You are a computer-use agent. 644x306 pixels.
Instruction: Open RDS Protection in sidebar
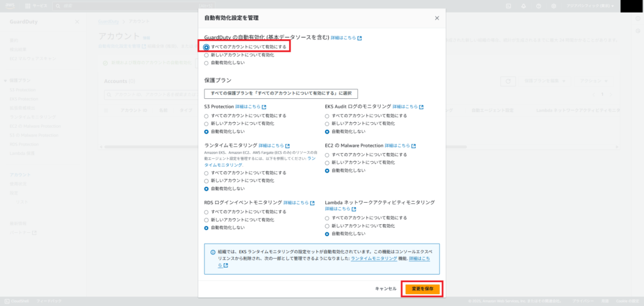(25, 144)
